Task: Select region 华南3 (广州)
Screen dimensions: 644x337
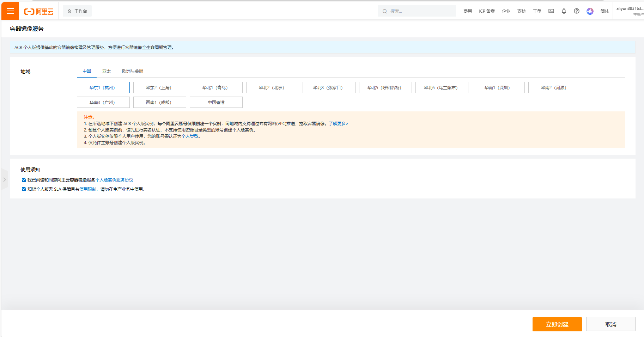Action: (x=103, y=102)
